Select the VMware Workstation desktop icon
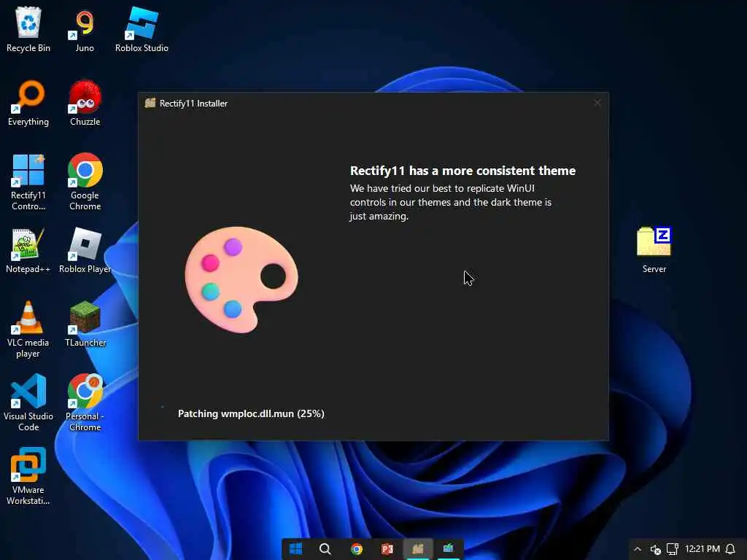 pyautogui.click(x=28, y=476)
